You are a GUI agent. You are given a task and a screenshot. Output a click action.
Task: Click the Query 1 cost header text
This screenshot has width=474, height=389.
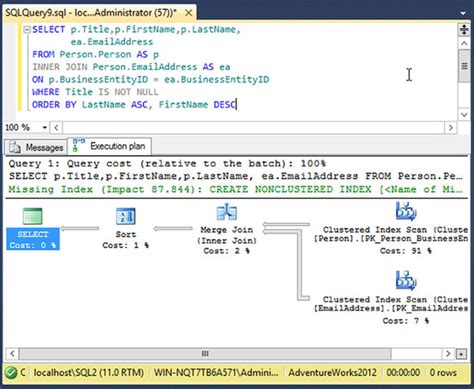pyautogui.click(x=167, y=164)
